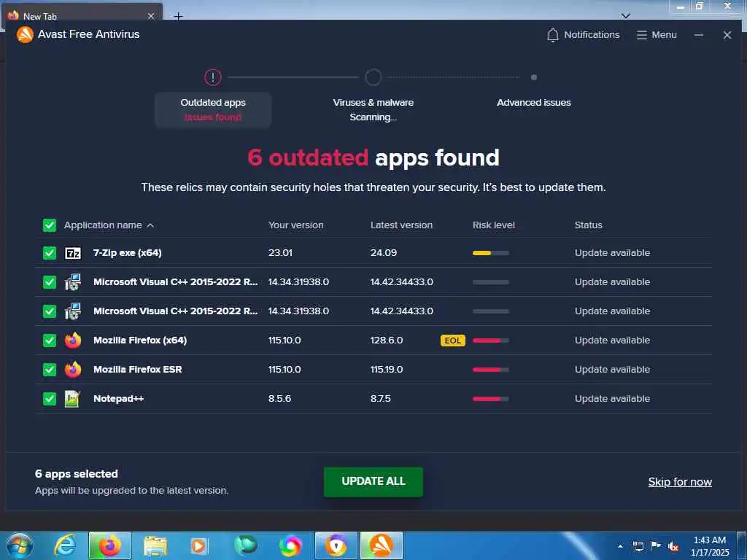The width and height of the screenshot is (747, 560).
Task: Click Update available for 7-Zip
Action: coord(612,253)
